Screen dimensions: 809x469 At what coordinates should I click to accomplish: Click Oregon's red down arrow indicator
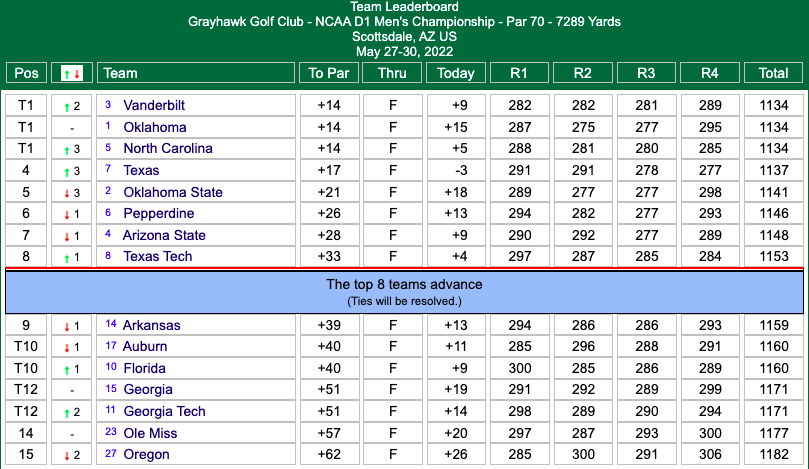(66, 455)
